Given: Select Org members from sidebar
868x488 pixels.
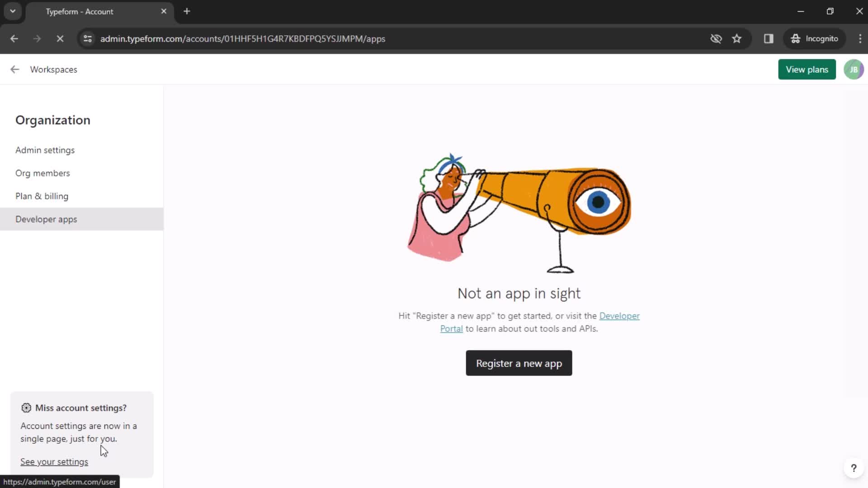Looking at the screenshot, I should click(x=42, y=173).
